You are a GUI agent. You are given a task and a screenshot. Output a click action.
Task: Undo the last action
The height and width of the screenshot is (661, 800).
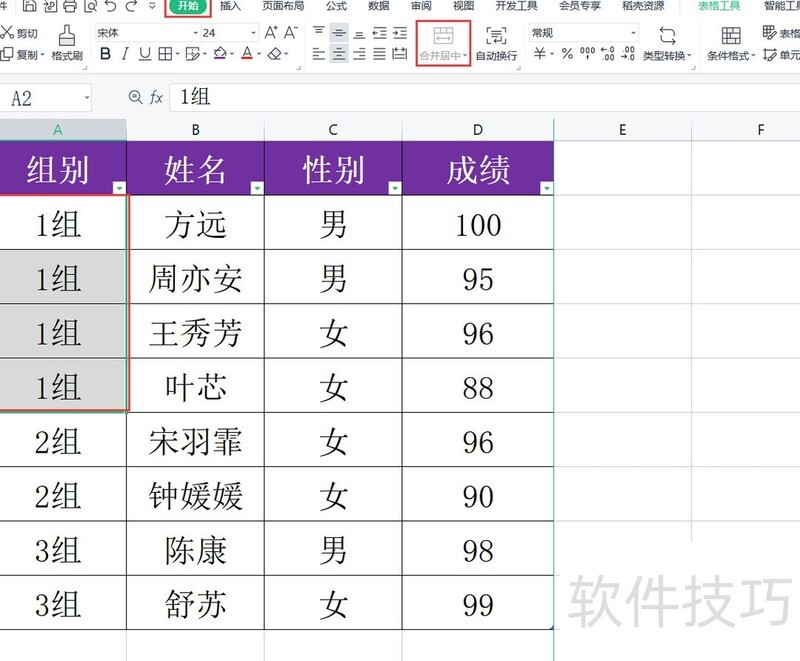[111, 6]
